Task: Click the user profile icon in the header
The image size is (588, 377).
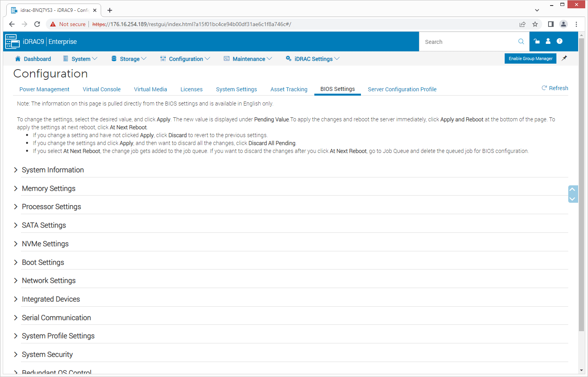Action: pyautogui.click(x=548, y=41)
